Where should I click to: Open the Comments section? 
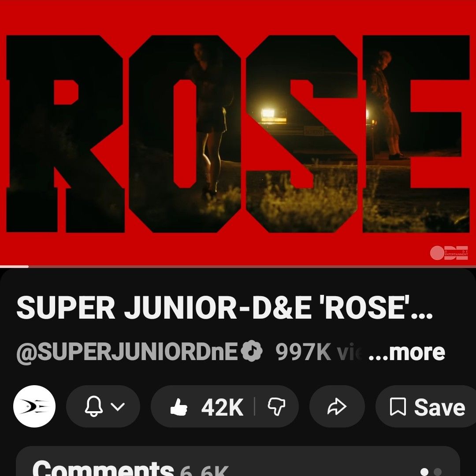[238, 461]
